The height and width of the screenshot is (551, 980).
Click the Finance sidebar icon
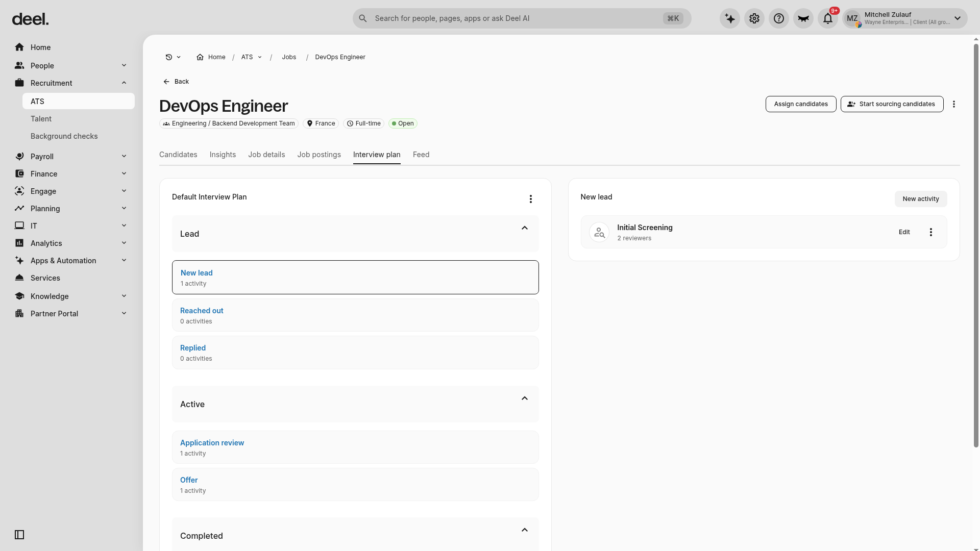[19, 174]
